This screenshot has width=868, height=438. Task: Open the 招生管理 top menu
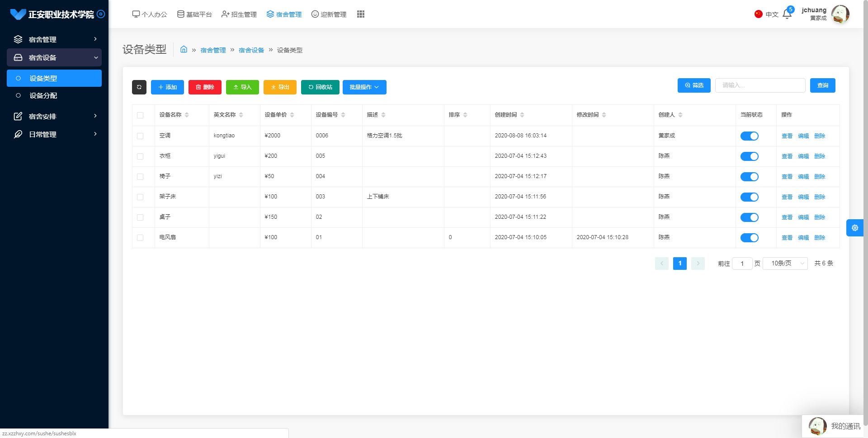pyautogui.click(x=239, y=14)
